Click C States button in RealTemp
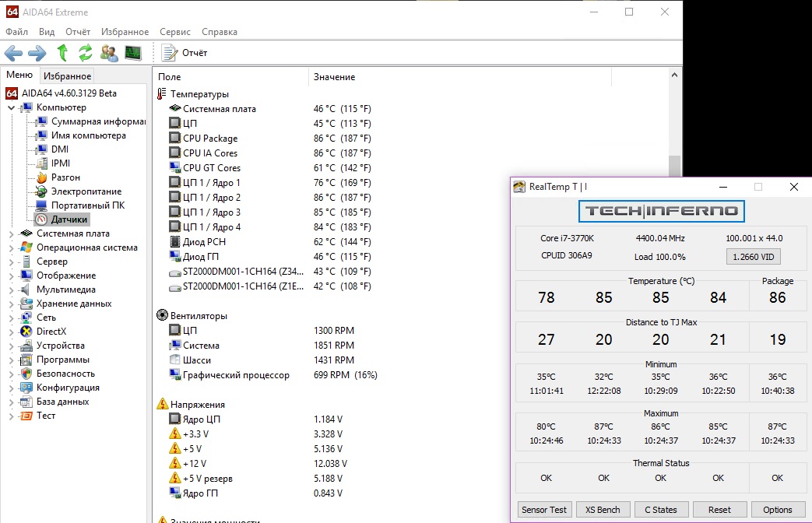 pyautogui.click(x=660, y=510)
